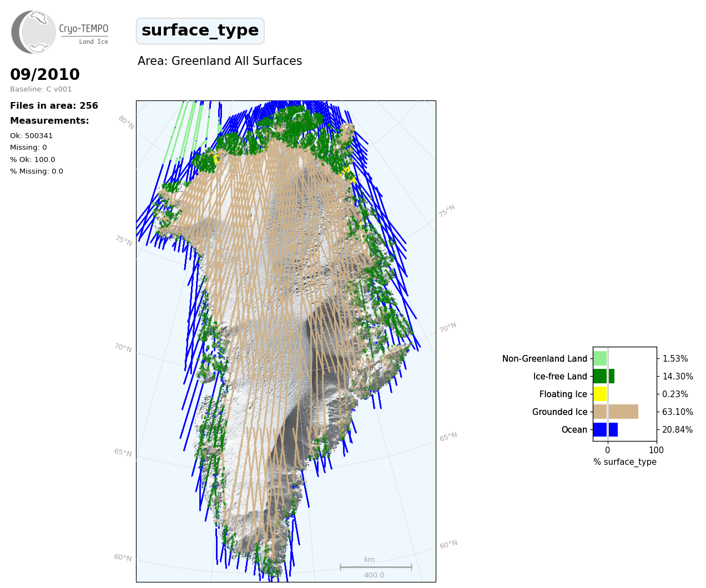Click the dark green Ice-free Land bar
The image size is (706, 588).
click(604, 376)
